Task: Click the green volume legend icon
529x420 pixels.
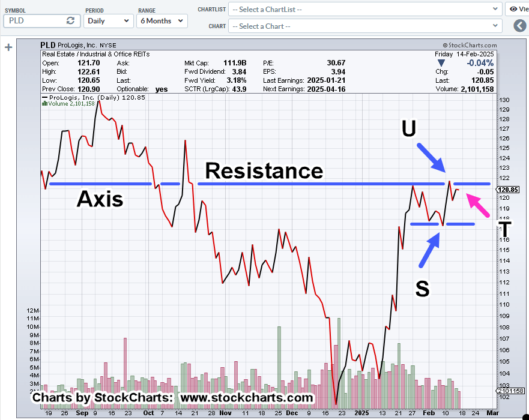Action: pos(44,103)
